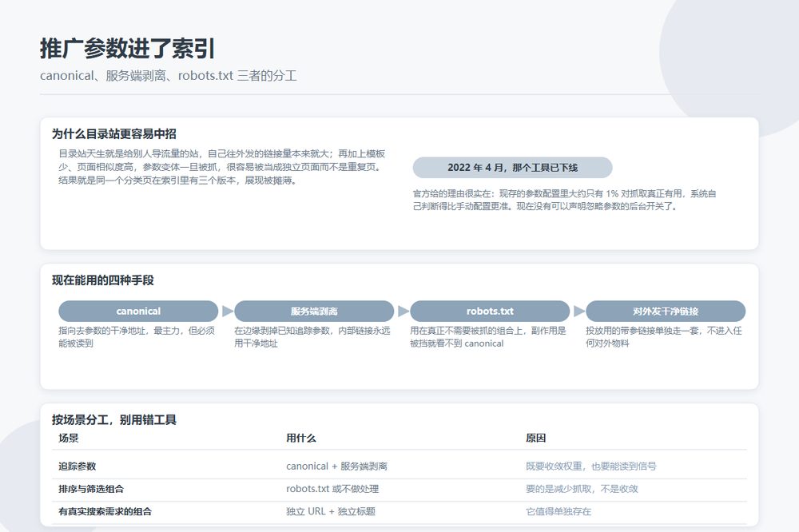799x532 pixels.
Task: Click the arrow between 服务端剥离 and robots.txt
Action: coord(403,311)
